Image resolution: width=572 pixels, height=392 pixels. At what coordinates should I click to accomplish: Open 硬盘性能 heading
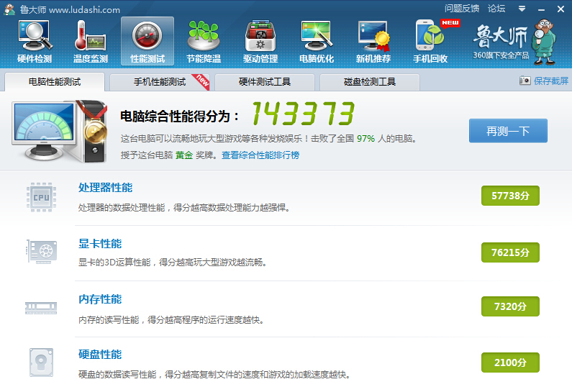click(100, 354)
